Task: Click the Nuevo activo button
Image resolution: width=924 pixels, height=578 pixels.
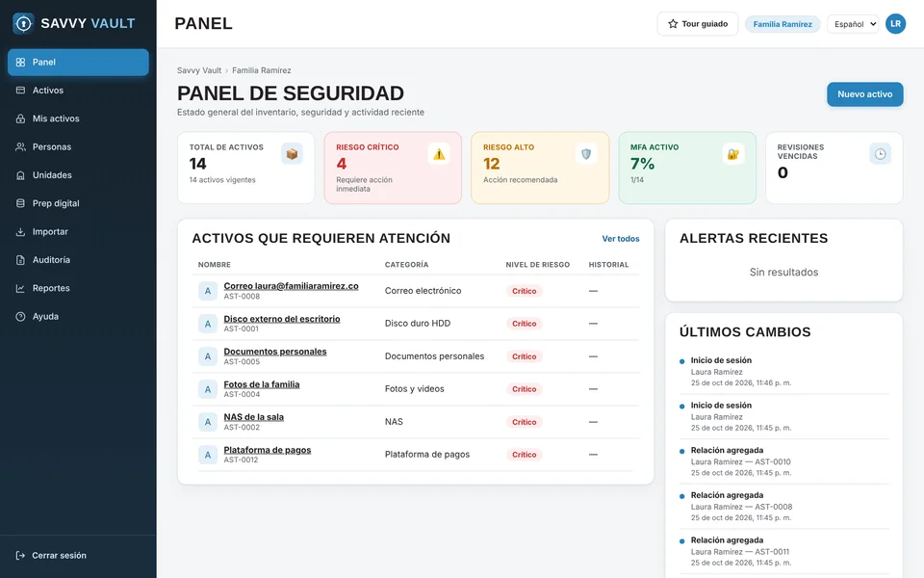Action: [864, 94]
